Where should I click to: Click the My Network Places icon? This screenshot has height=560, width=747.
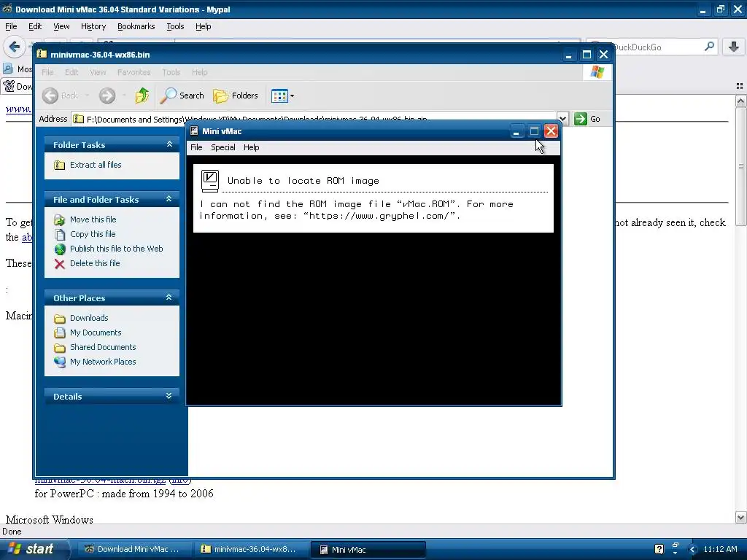pos(60,362)
